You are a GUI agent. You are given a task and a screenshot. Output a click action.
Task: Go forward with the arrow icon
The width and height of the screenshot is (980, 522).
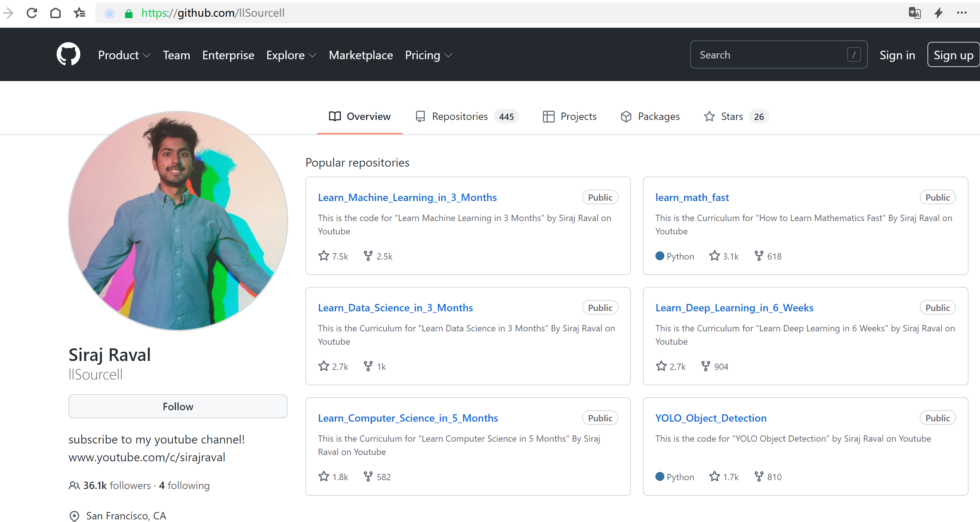click(8, 13)
